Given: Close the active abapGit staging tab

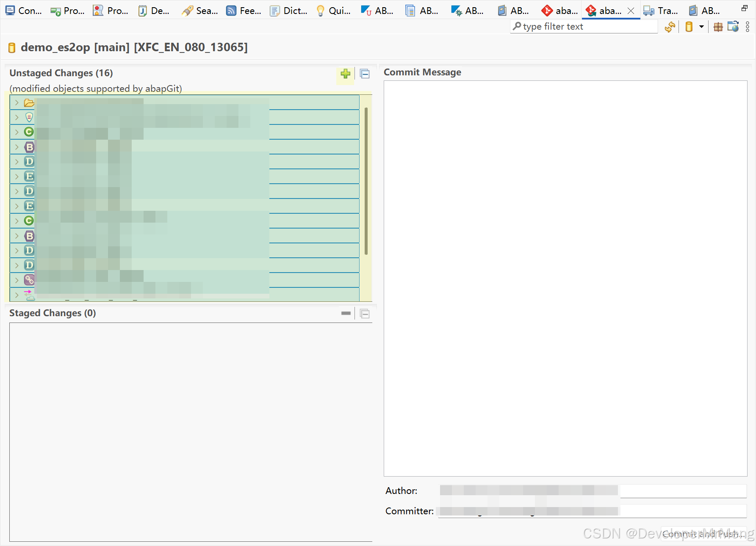Looking at the screenshot, I should (x=631, y=11).
